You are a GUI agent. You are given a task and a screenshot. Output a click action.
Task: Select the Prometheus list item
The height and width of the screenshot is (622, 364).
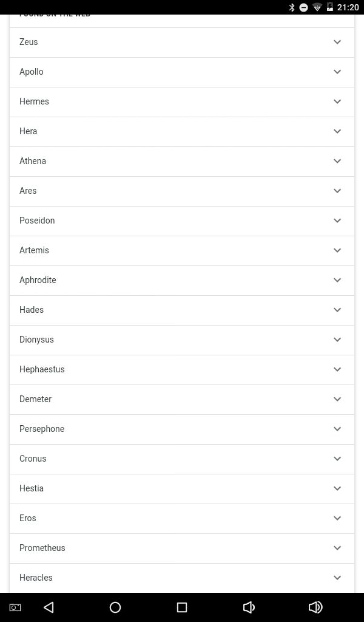tap(182, 549)
